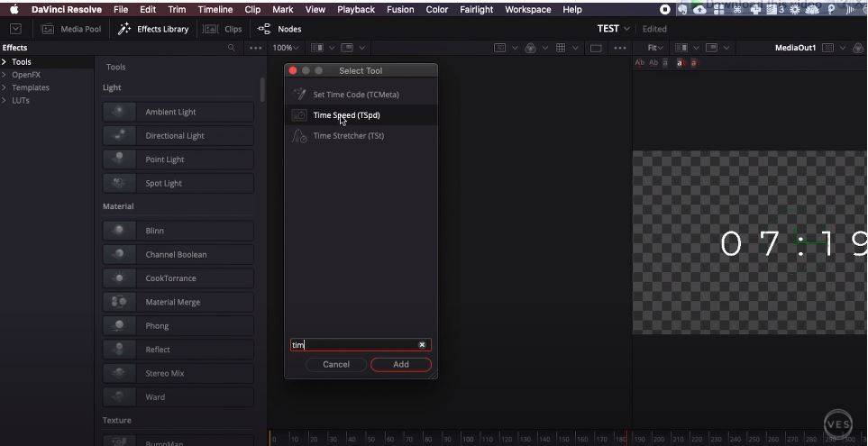The height and width of the screenshot is (446, 868).
Task: Click the Time Stretcher tool icon
Action: pos(299,135)
